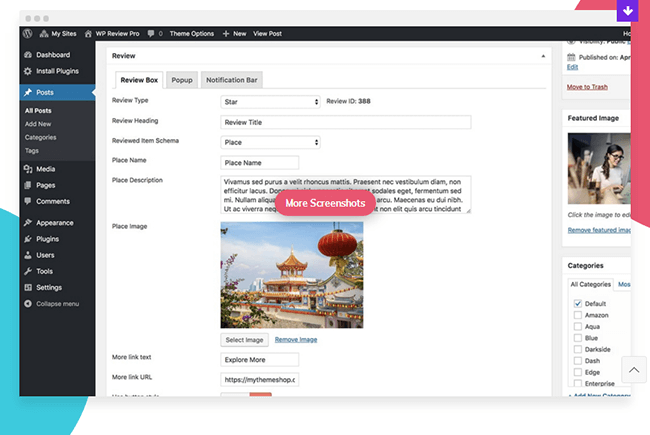Open the Users sidebar icon
Viewport: 650px width, 435px height.
pos(27,255)
